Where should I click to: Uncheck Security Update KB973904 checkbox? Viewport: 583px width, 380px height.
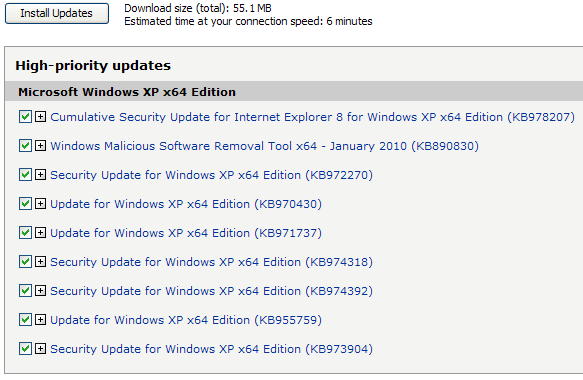click(25, 349)
